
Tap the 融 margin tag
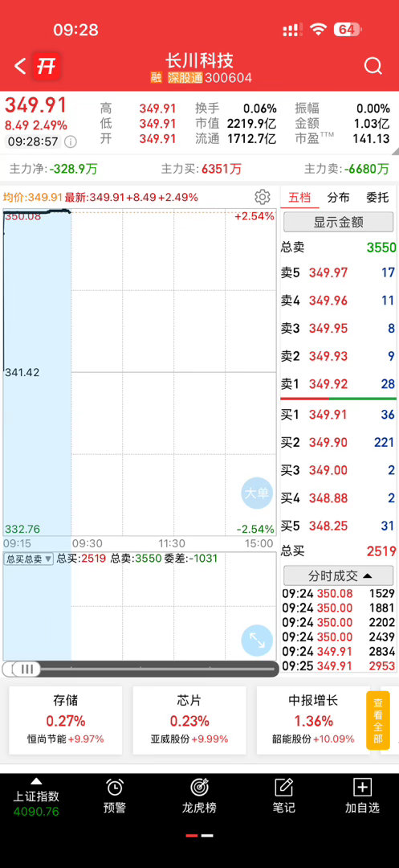[x=157, y=78]
